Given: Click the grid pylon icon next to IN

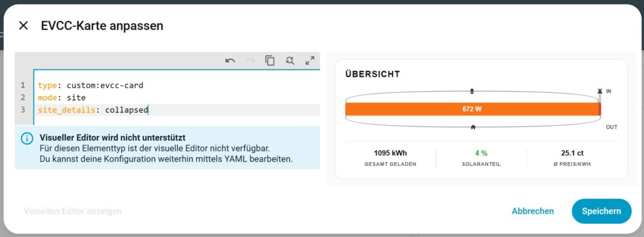Looking at the screenshot, I should [x=600, y=91].
